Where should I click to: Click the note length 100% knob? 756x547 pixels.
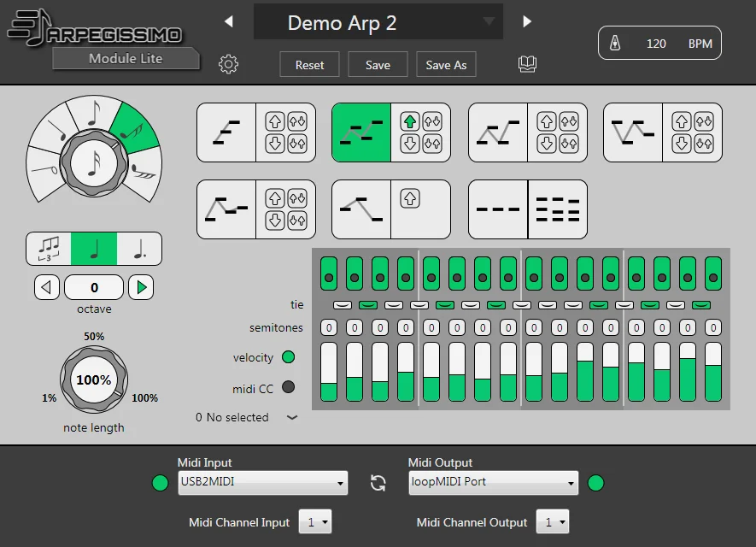point(94,379)
